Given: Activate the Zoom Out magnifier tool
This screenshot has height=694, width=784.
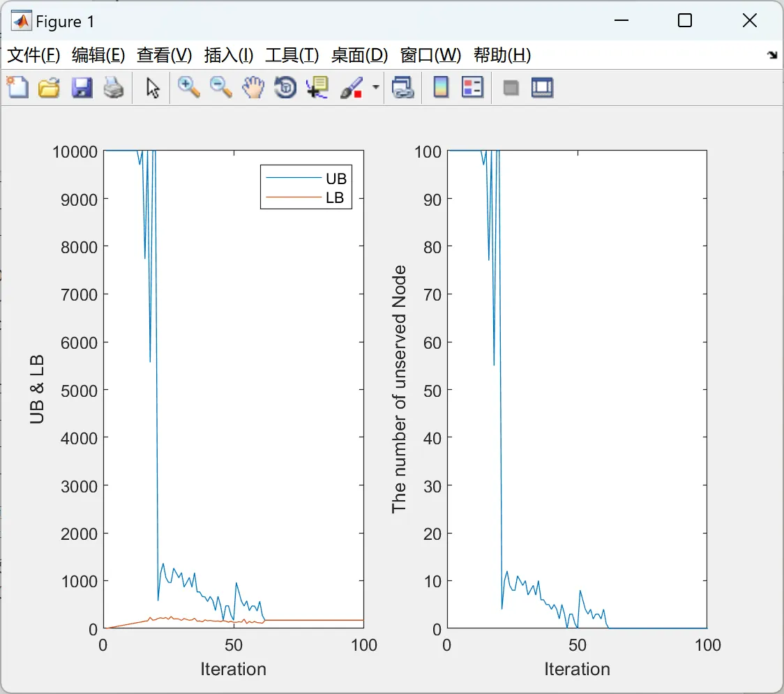Looking at the screenshot, I should 221,87.
